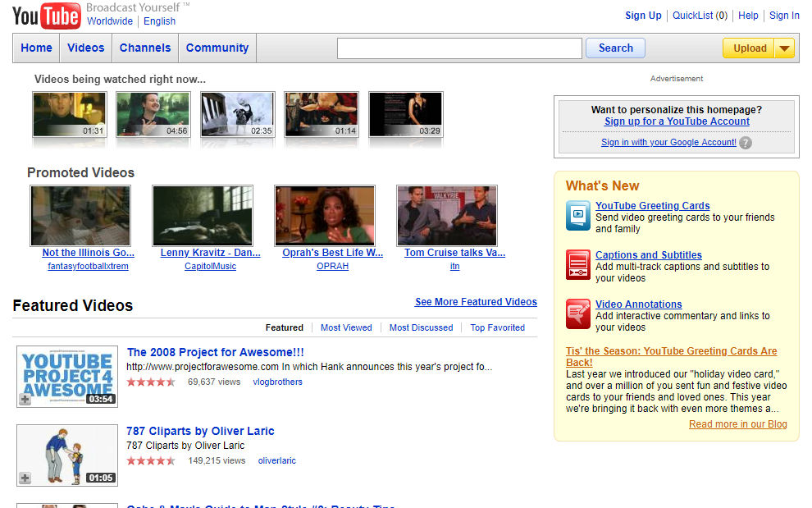Rate the 787 Cliparts video stars

(x=151, y=461)
